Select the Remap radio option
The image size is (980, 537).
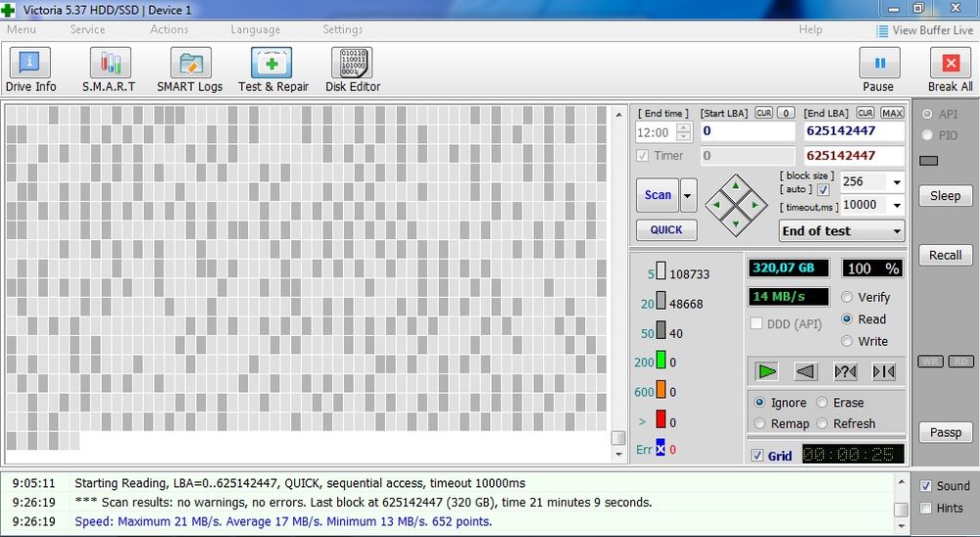coord(759,423)
